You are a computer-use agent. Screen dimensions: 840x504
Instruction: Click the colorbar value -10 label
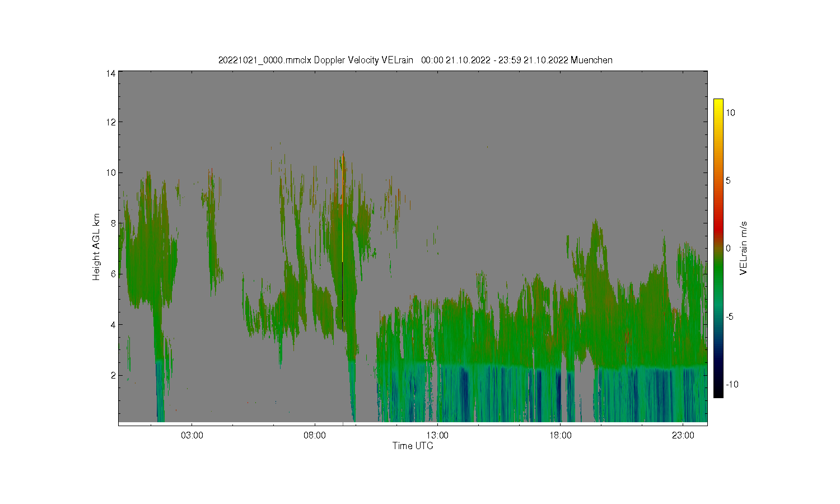pyautogui.click(x=732, y=384)
